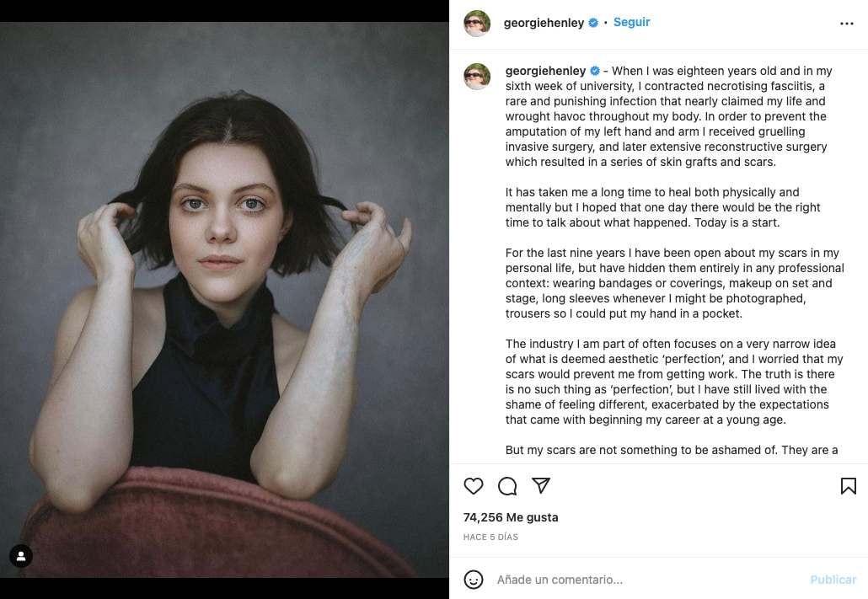
Task: Like the post with the heart icon
Action: pyautogui.click(x=474, y=486)
